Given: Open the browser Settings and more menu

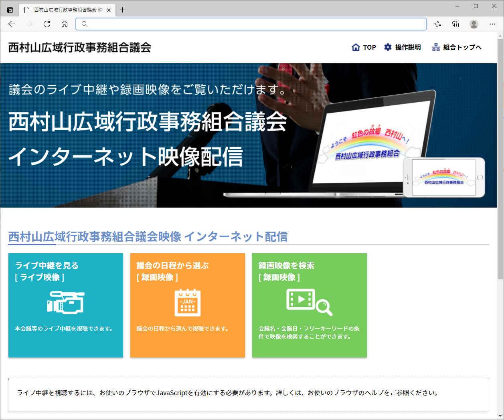Looking at the screenshot, I should coord(492,24).
